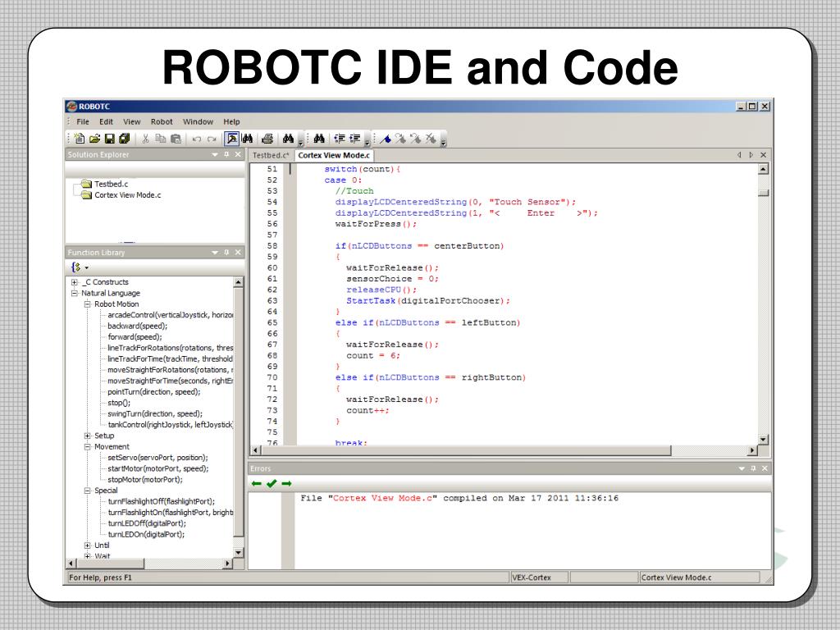Toggle the Function Library auto-hide pin
This screenshot has height=630, width=840.
(226, 253)
